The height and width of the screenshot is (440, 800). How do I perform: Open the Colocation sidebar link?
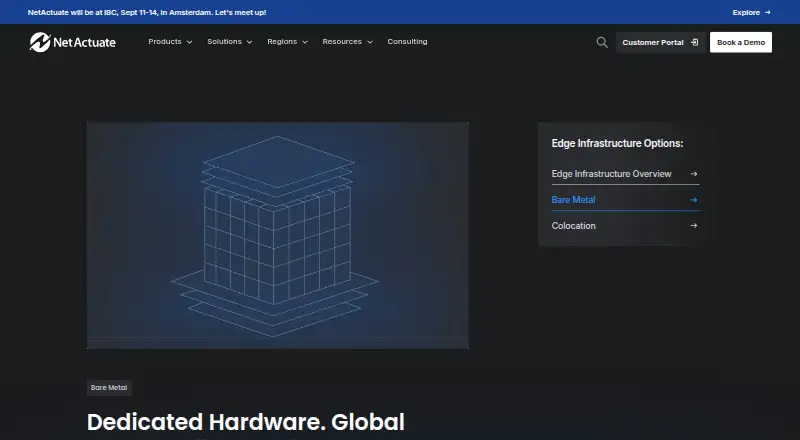(x=625, y=226)
